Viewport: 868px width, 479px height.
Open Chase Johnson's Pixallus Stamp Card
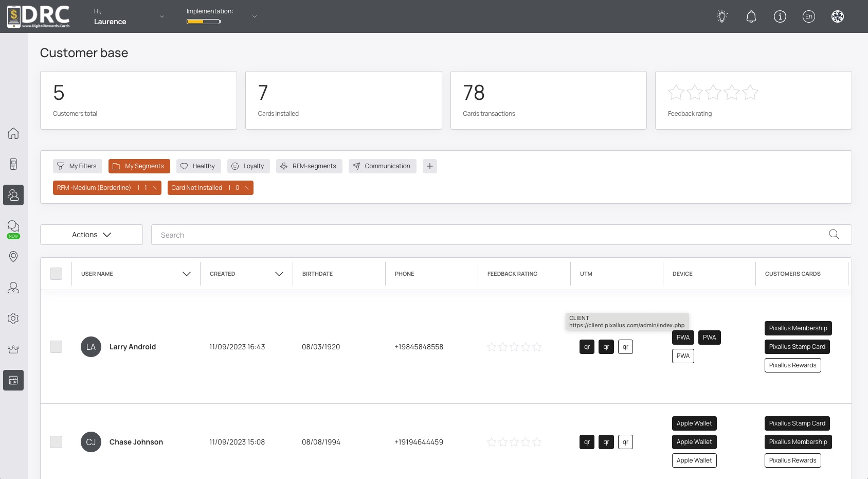pyautogui.click(x=797, y=423)
